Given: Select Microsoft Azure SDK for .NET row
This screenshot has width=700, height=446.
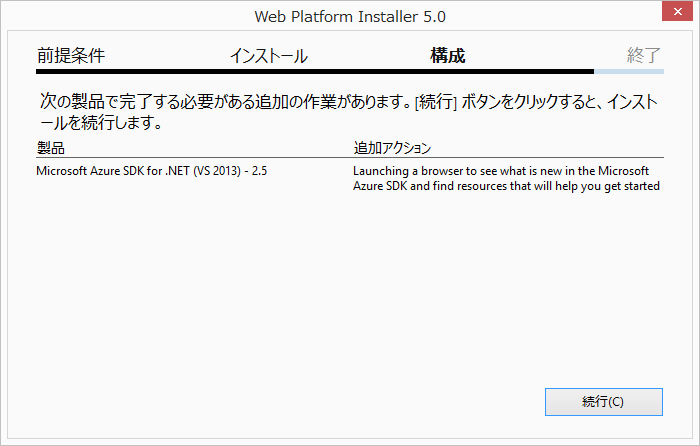Looking at the screenshot, I should pos(350,178).
